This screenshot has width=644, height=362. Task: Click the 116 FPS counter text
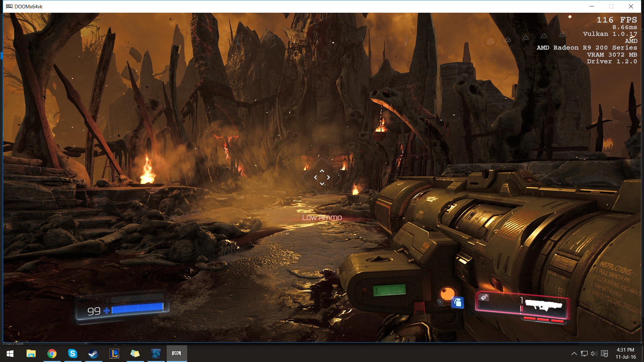616,20
